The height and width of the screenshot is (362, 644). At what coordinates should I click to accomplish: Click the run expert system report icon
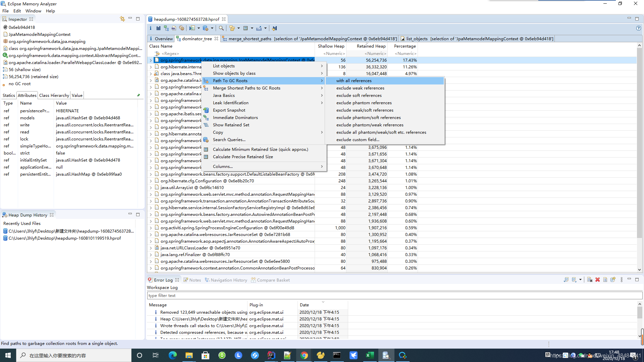point(192,28)
